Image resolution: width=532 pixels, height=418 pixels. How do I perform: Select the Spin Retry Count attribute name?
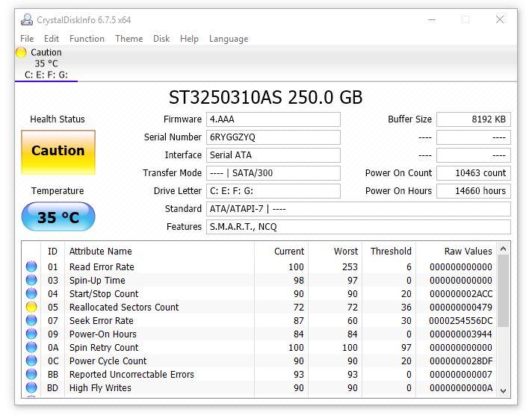[104, 348]
